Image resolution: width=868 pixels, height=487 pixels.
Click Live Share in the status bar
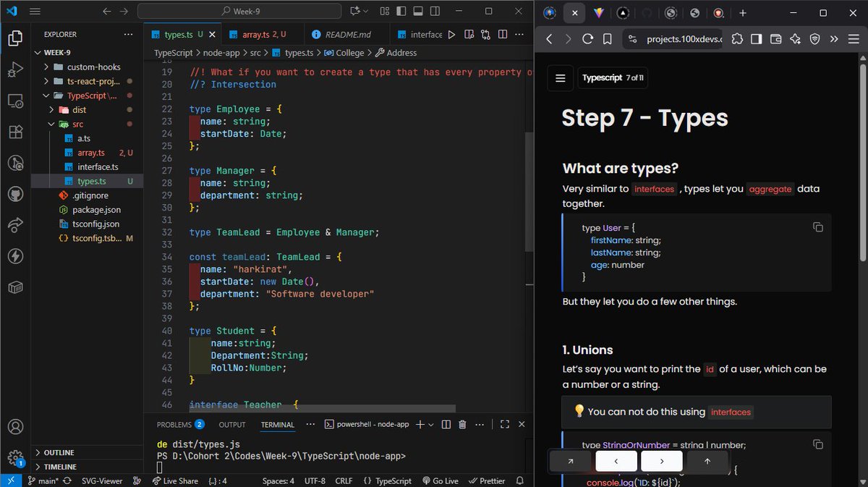[175, 480]
